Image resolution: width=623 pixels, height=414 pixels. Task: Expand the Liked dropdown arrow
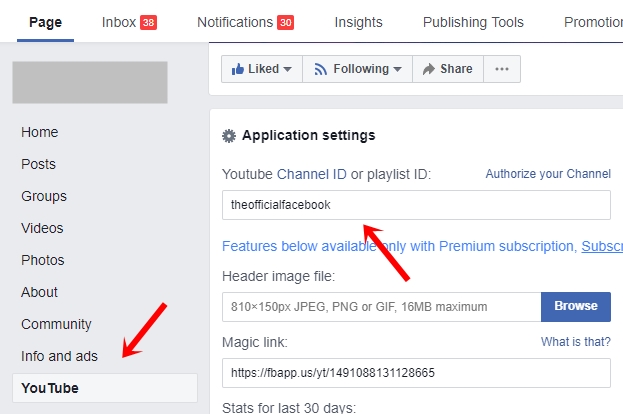pyautogui.click(x=287, y=69)
